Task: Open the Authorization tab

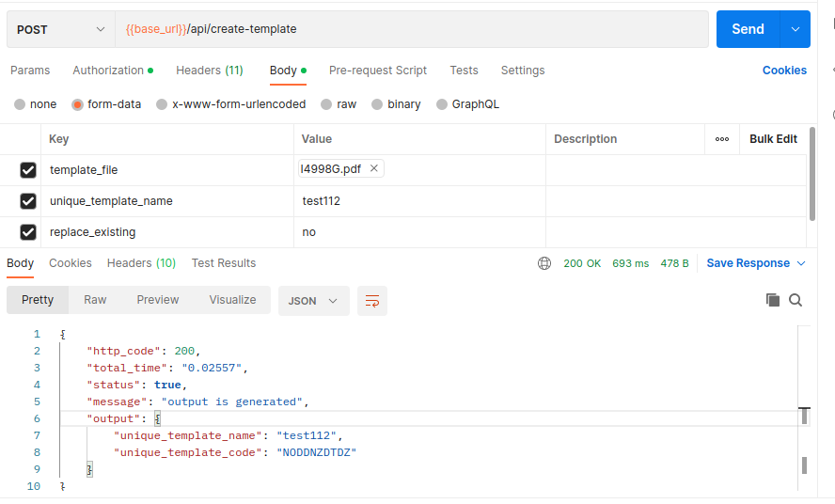Action: click(113, 71)
